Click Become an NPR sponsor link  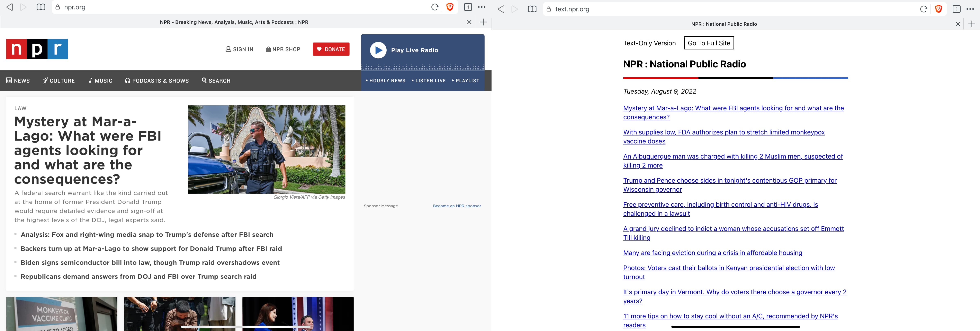click(457, 206)
